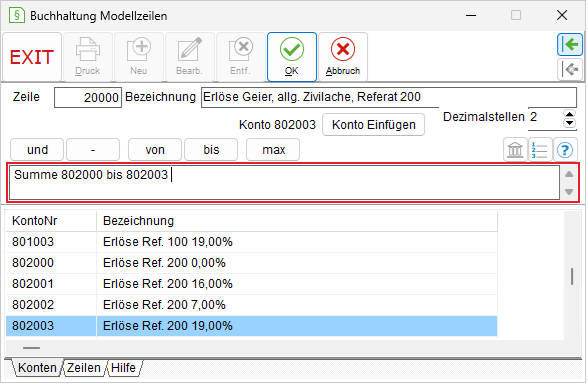
Task: Select account row 801003
Action: coord(251,242)
